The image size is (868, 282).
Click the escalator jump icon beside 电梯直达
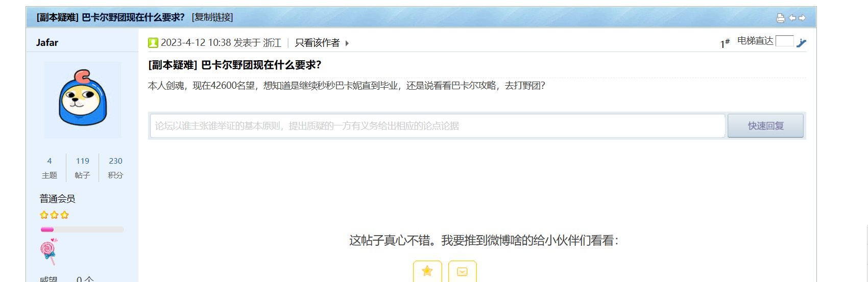[x=801, y=43]
